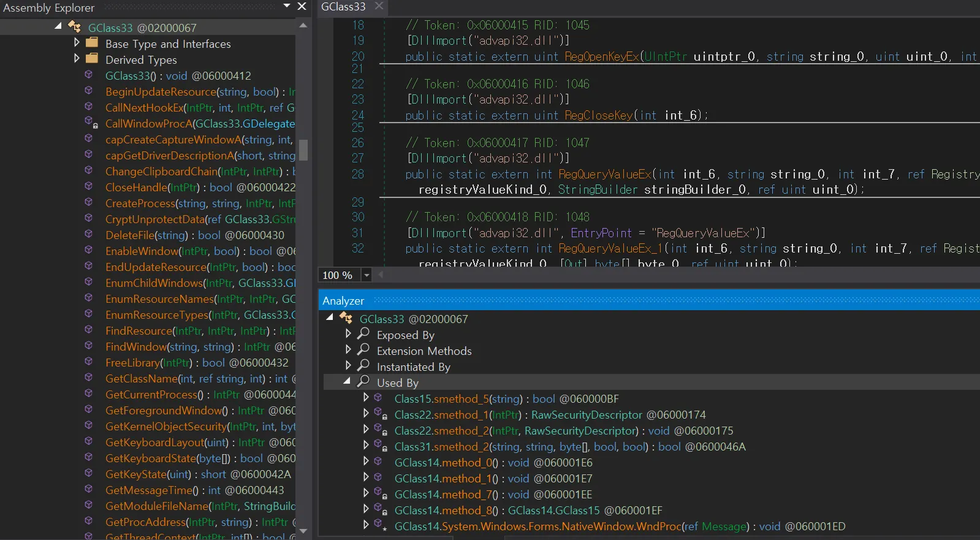The image size is (980, 540).
Task: Open the 100 % zoom dropdown
Action: [367, 275]
